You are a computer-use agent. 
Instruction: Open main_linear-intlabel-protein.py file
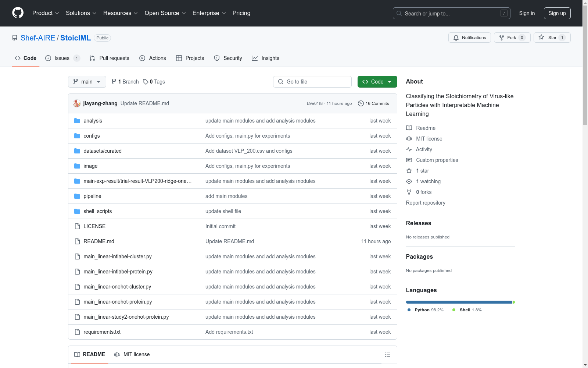pos(118,272)
